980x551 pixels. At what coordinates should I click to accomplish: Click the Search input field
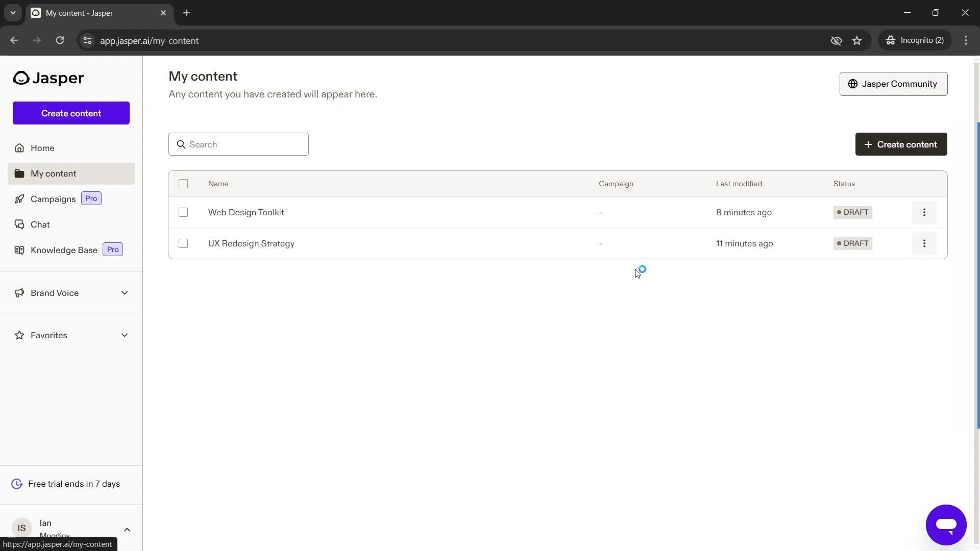point(238,144)
